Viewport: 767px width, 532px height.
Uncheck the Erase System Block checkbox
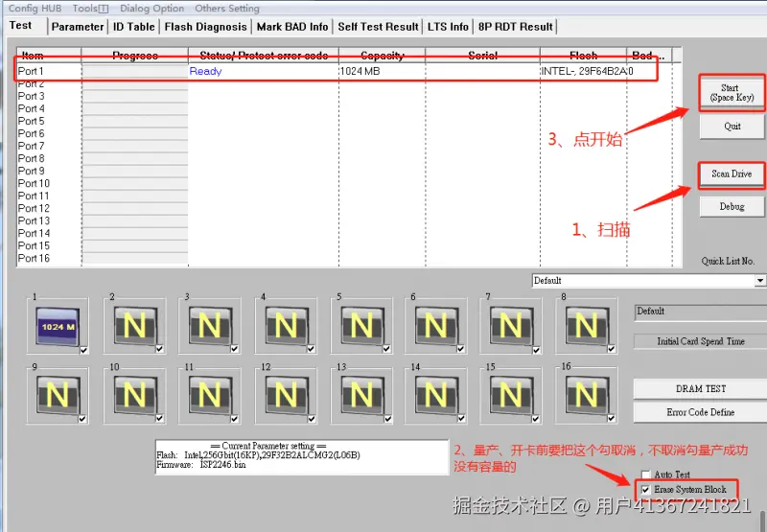click(645, 490)
